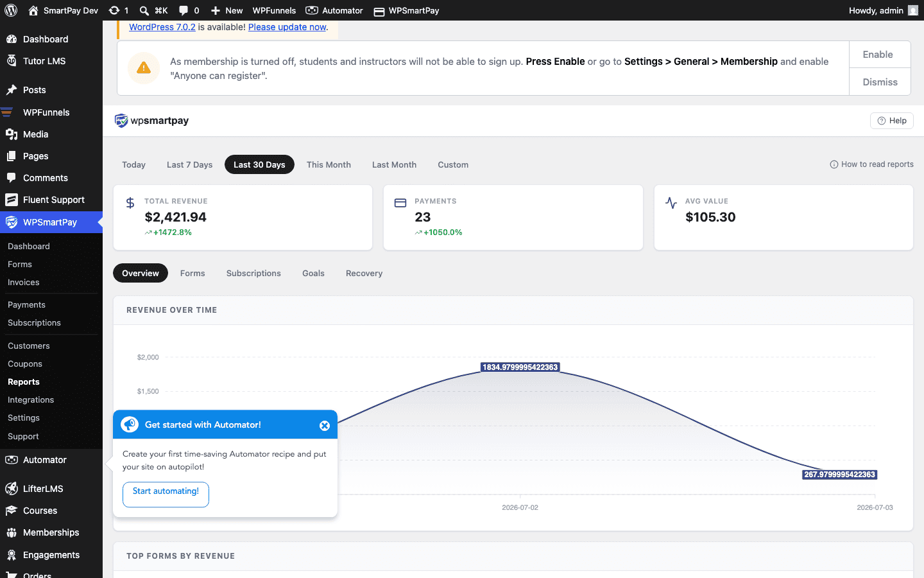Open WPSmartPay Dashboard submenu
The height and width of the screenshot is (578, 924).
click(29, 246)
